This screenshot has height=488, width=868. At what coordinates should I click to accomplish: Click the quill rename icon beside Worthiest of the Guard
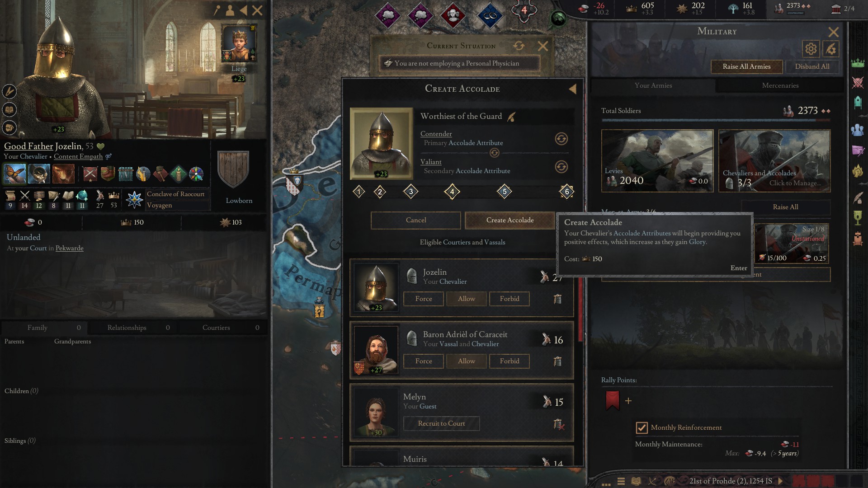coord(511,117)
